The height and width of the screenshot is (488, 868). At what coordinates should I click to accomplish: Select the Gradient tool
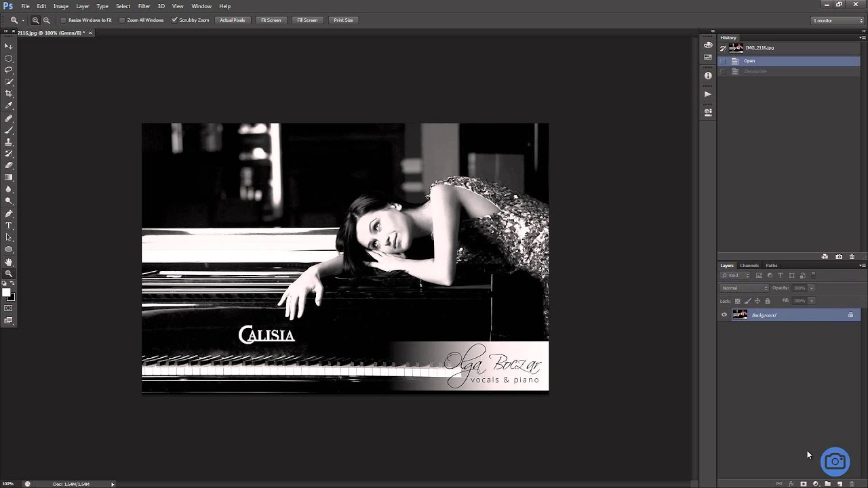pos(9,178)
